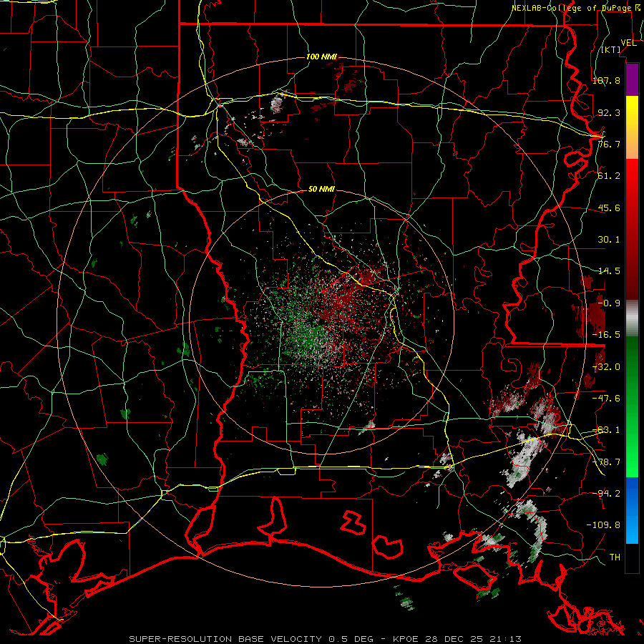Screen dimensions: 644x644
Task: Click the 50 NMI range ring label
Action: point(321,190)
